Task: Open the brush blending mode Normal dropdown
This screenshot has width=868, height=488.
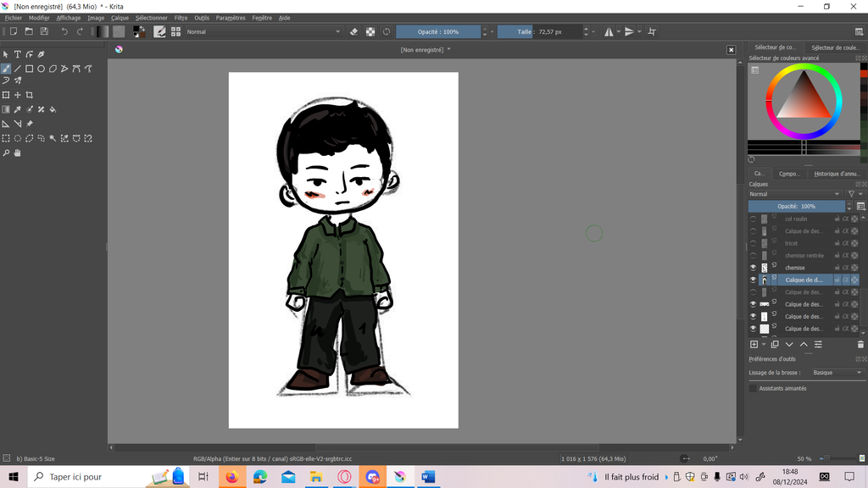Action: (x=263, y=31)
